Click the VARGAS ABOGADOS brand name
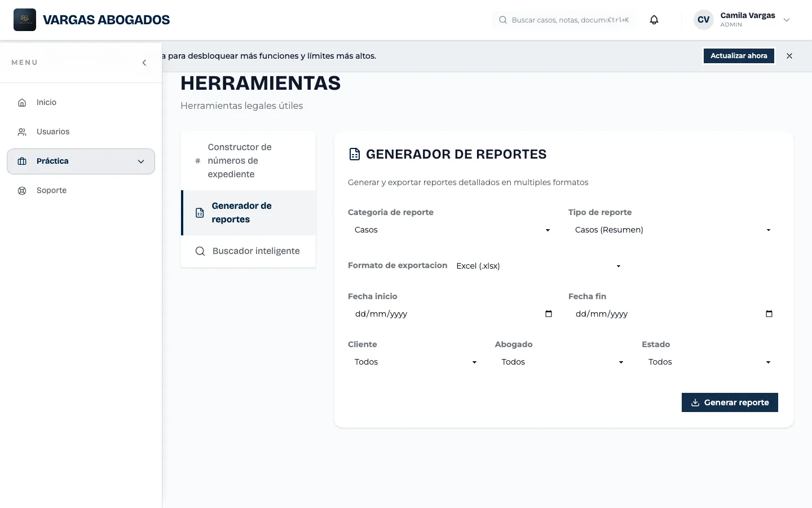812x508 pixels. point(106,20)
